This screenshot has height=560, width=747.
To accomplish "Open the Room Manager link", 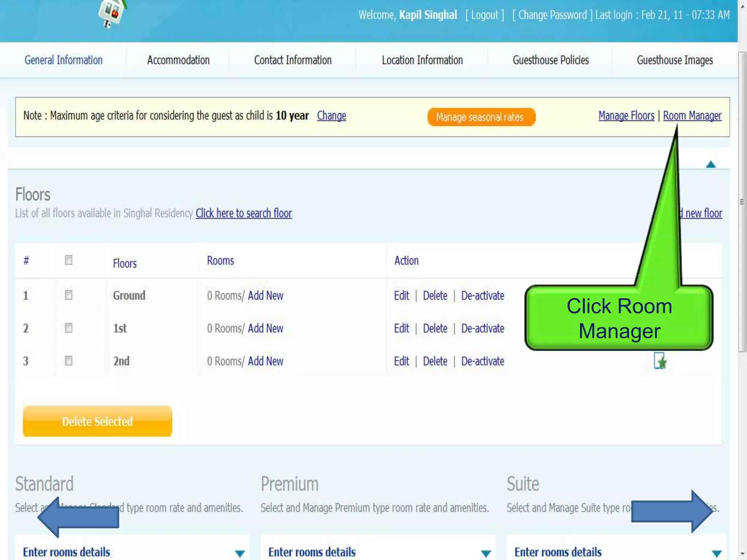I will pos(692,116).
